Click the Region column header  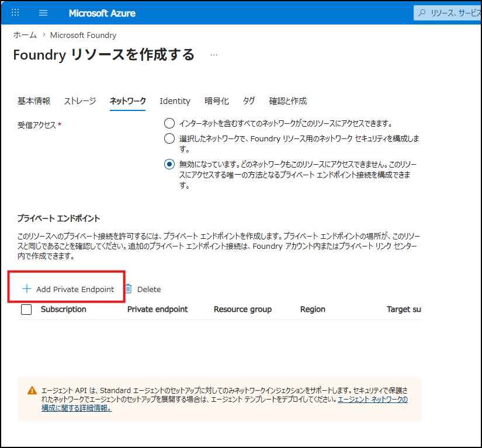[313, 309]
